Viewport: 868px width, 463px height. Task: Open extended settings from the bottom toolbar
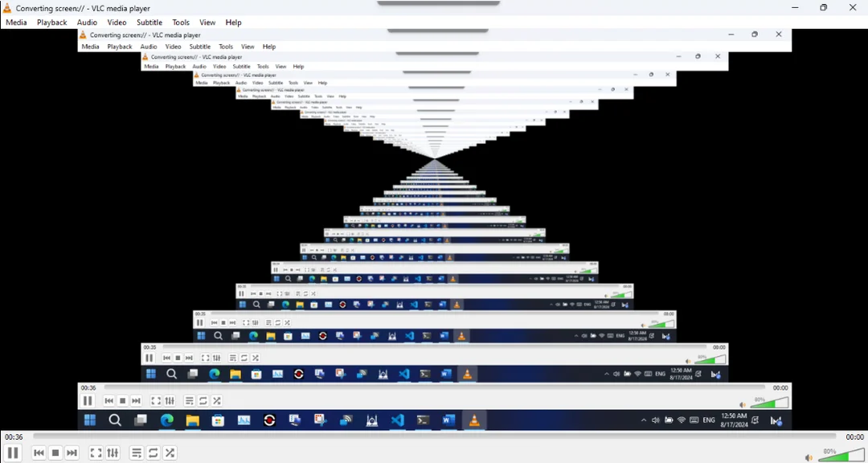[113, 453]
